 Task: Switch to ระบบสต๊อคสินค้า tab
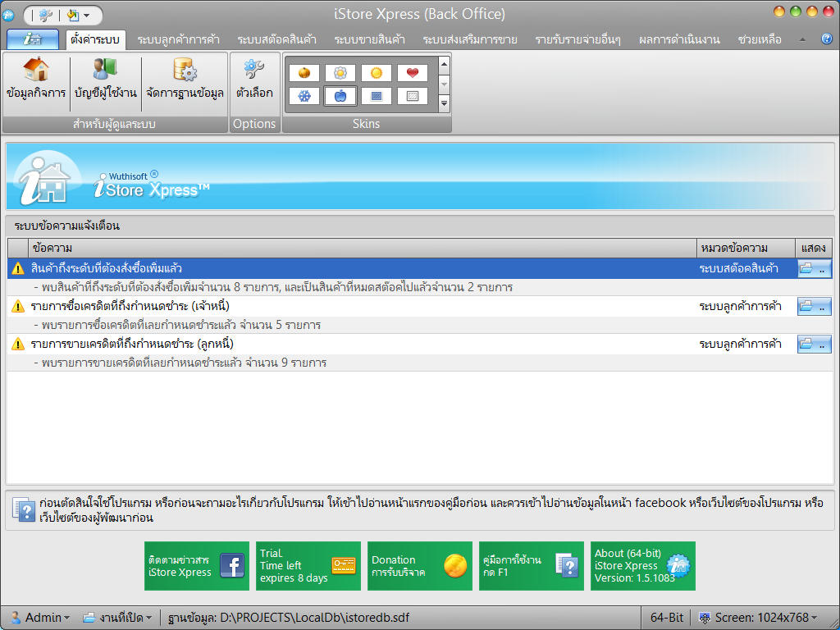277,39
